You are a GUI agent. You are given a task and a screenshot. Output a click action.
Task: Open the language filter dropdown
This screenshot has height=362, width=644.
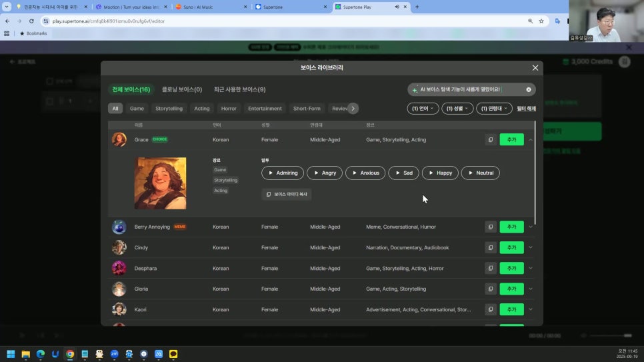(423, 109)
